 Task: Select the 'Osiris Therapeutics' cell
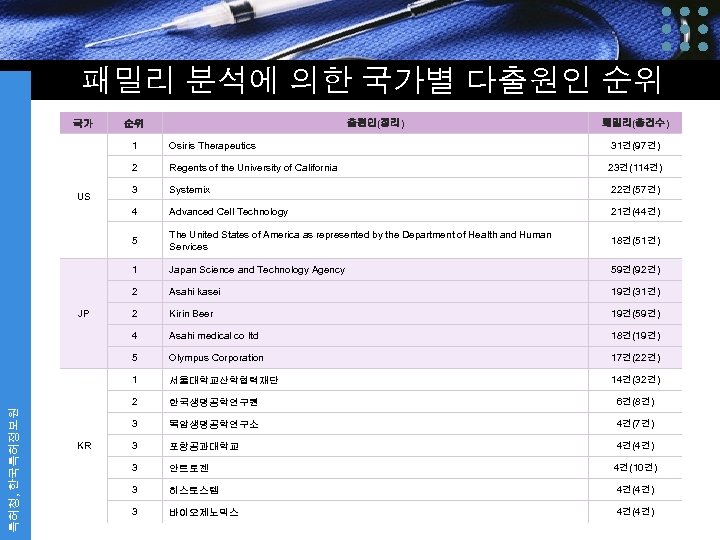coord(375,146)
